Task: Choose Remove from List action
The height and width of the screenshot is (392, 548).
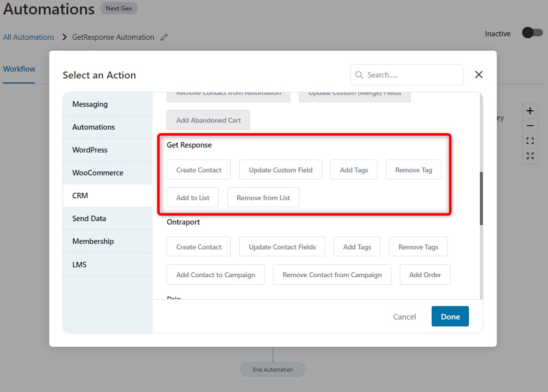Action: (263, 198)
